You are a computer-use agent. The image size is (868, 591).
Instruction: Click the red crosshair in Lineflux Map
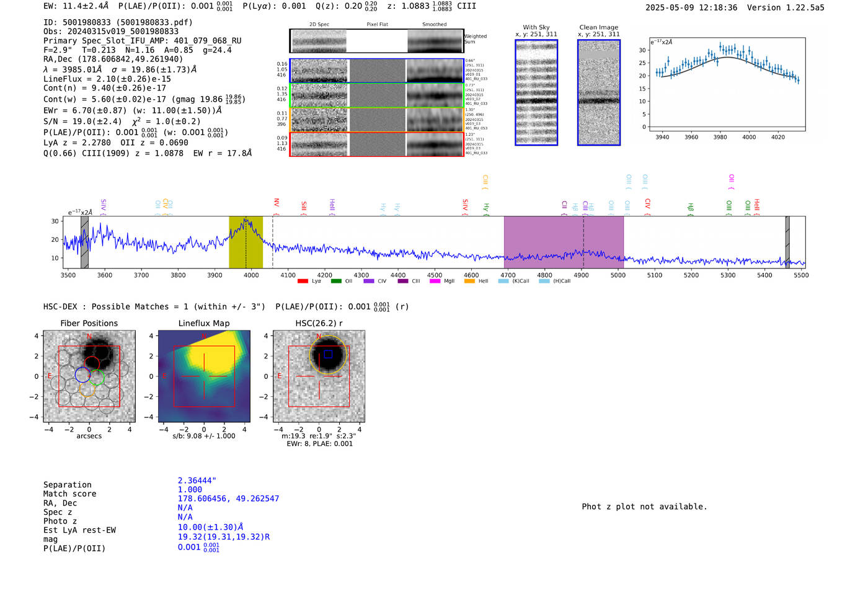pos(204,376)
